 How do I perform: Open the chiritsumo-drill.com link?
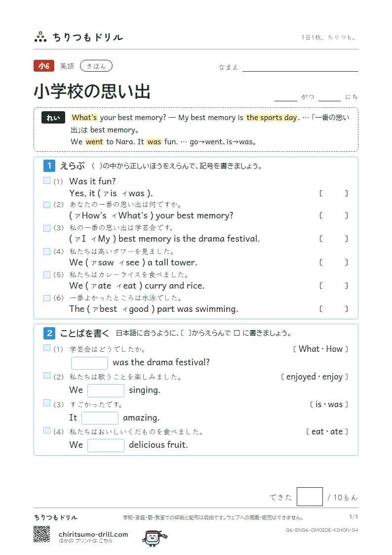pos(93,534)
